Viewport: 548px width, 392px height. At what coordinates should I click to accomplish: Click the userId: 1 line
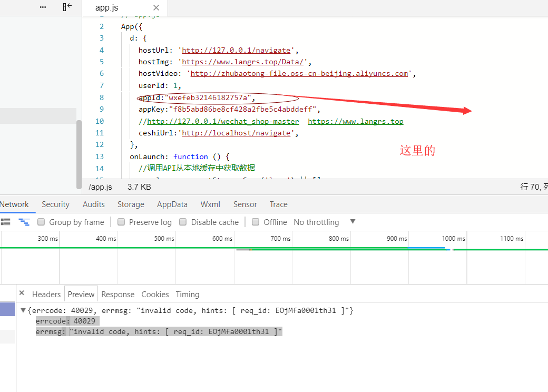160,85
